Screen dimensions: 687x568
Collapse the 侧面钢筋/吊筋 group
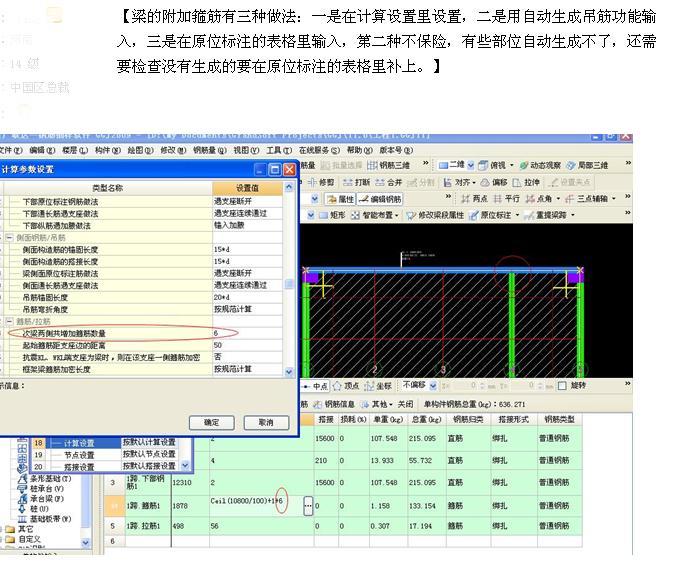[x=9, y=238]
